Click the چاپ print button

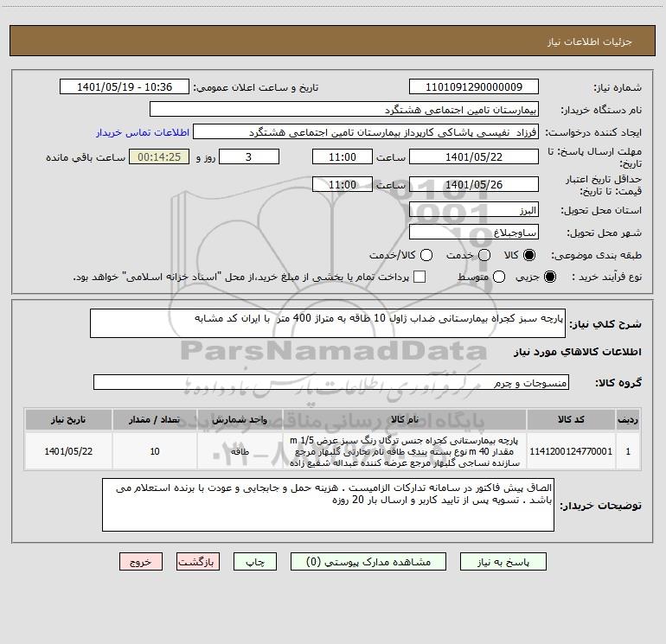pyautogui.click(x=255, y=562)
